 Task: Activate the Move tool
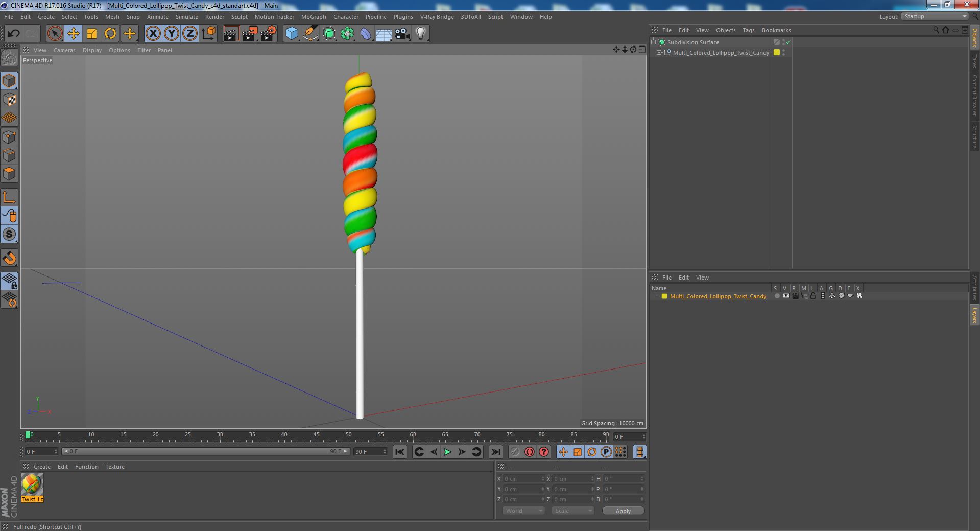point(73,34)
